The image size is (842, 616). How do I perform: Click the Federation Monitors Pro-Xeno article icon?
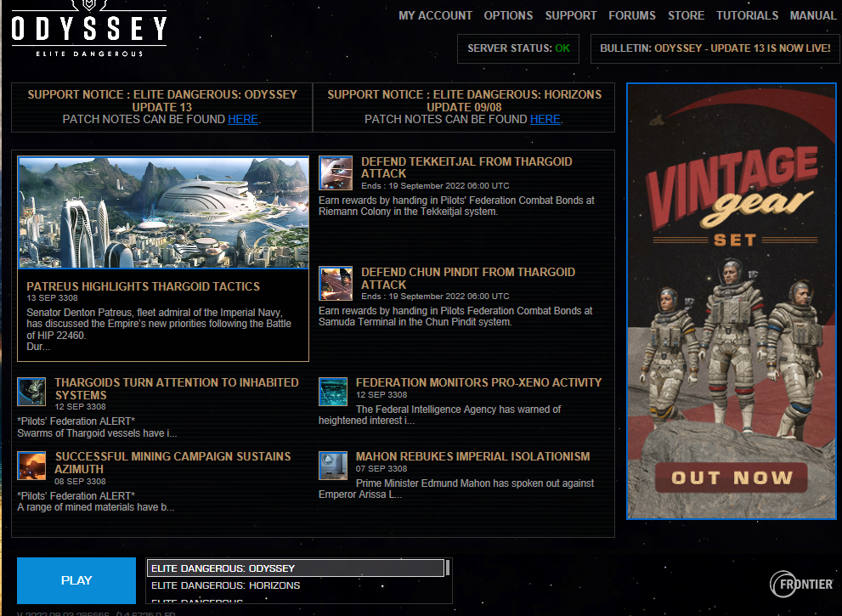[333, 392]
